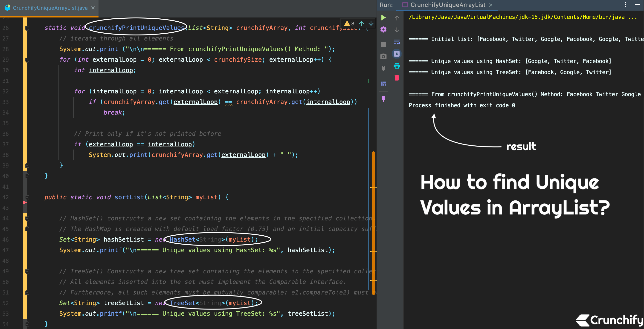This screenshot has width=644, height=329.
Task: Attach debugger using the plug icon
Action: (x=383, y=68)
